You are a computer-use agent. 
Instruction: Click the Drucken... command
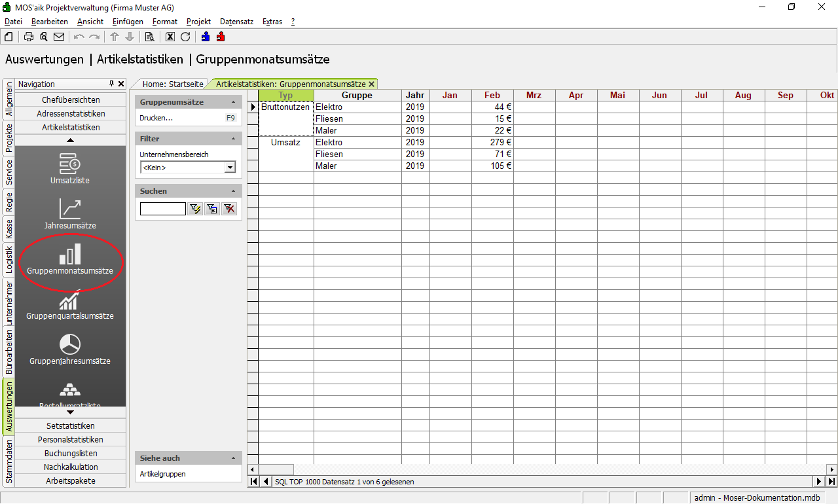[x=156, y=118]
